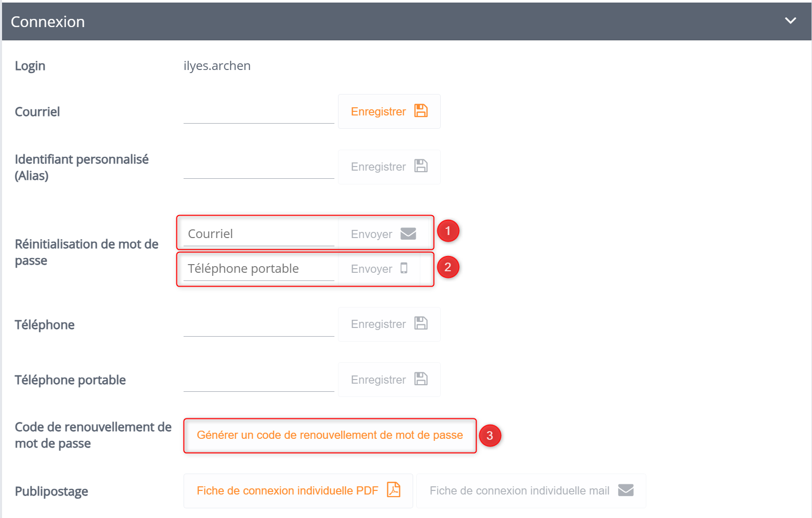Image resolution: width=812 pixels, height=518 pixels.
Task: Click the Courriel field for password reset
Action: pos(259,233)
